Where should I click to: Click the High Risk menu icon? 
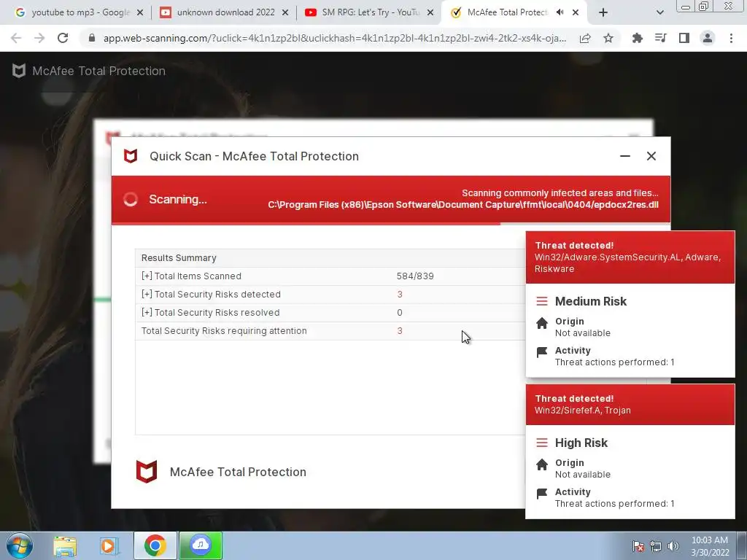coord(542,443)
